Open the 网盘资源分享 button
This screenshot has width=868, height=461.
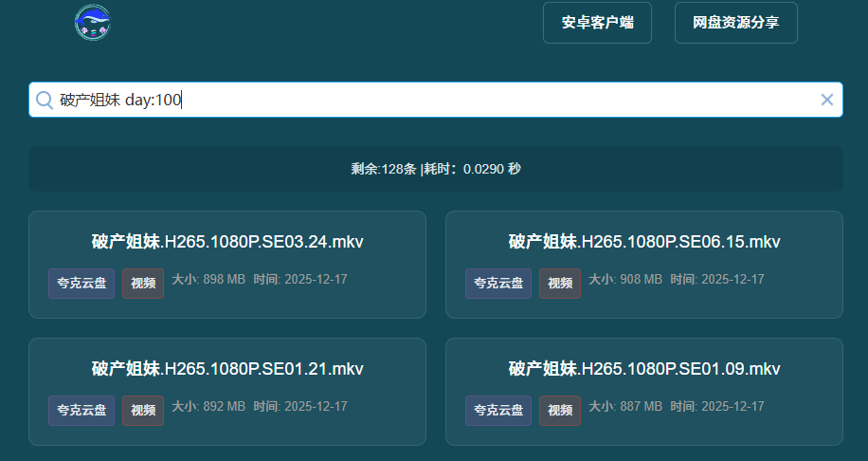[735, 23]
